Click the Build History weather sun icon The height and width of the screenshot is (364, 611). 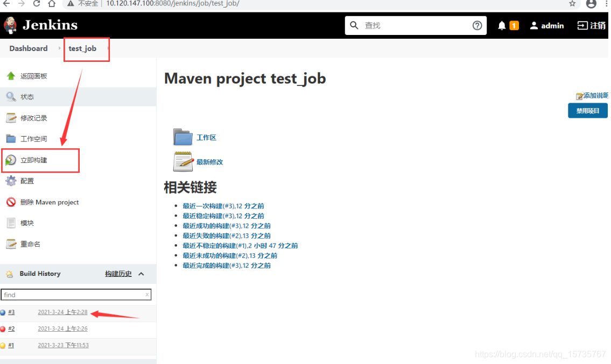(9, 274)
